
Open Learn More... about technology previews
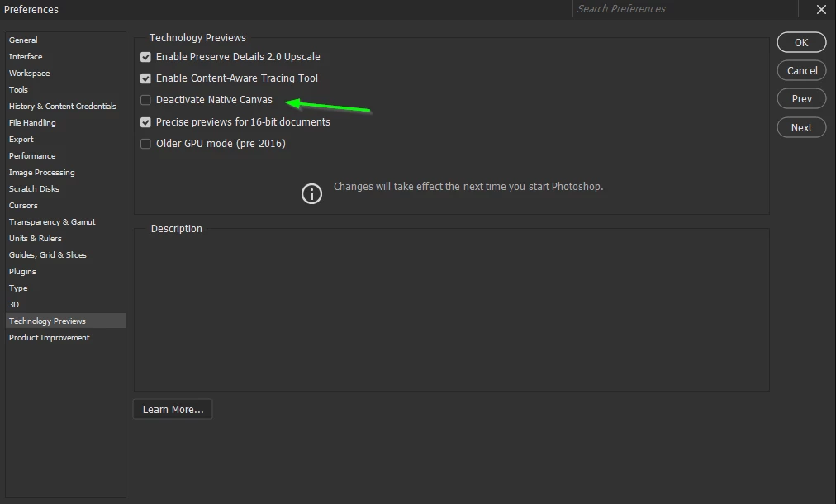click(173, 410)
